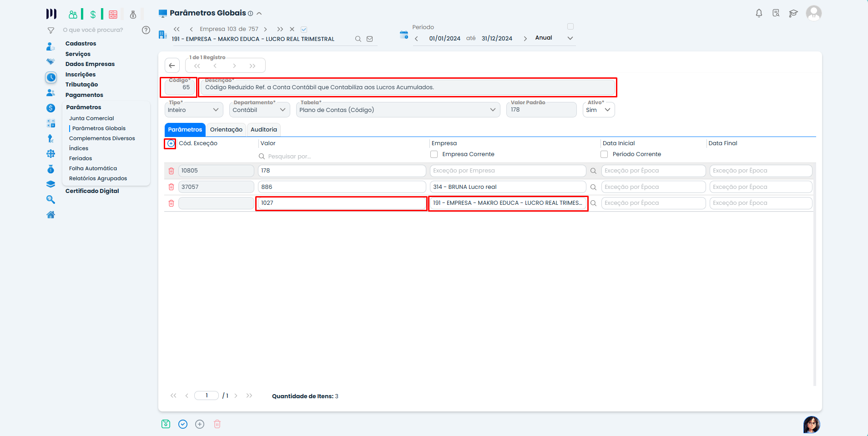Click the green save icon at bottom

(x=166, y=424)
